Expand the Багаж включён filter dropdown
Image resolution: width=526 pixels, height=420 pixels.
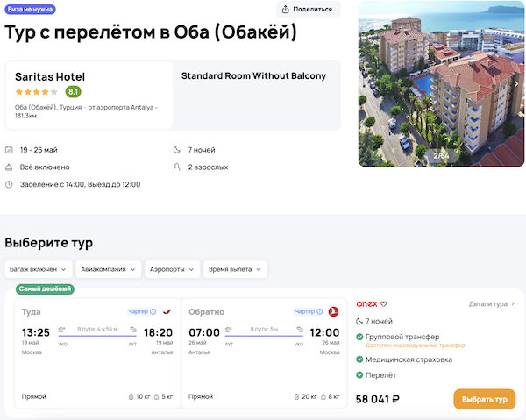(x=38, y=269)
